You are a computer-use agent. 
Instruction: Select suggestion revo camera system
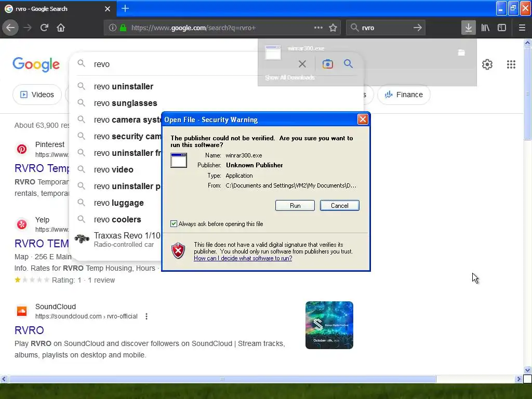tap(128, 120)
